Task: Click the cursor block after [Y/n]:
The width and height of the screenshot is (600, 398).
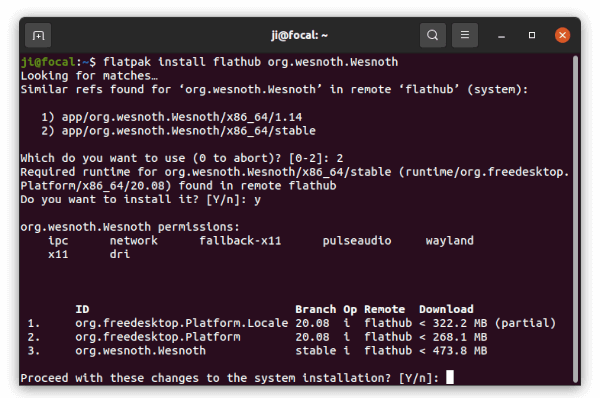Action: 450,377
